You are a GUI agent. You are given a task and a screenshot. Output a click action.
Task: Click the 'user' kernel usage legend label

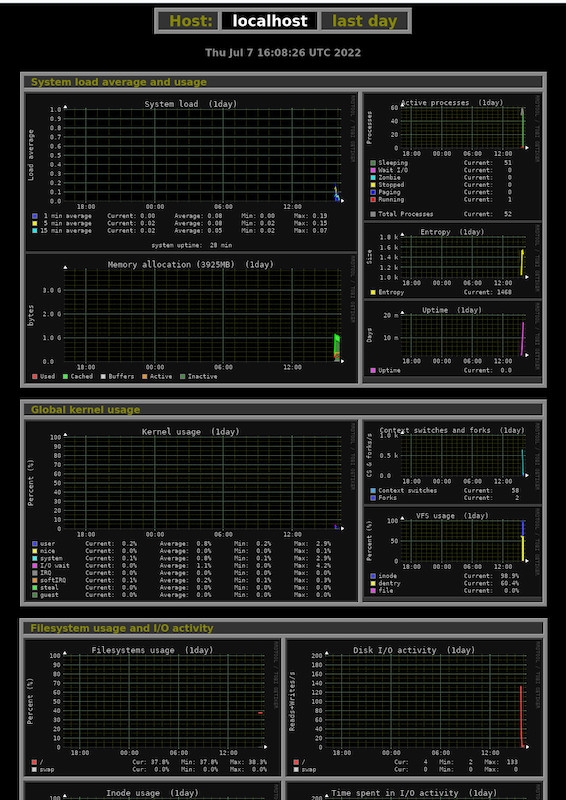click(x=47, y=544)
